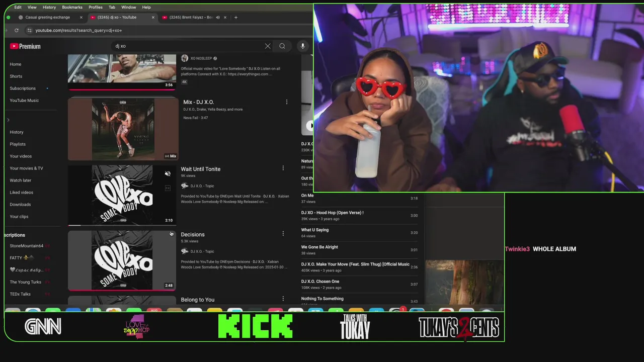Image resolution: width=644 pixels, height=362 pixels.
Task: Open StoneMountain64 subscription channel
Action: (27, 246)
